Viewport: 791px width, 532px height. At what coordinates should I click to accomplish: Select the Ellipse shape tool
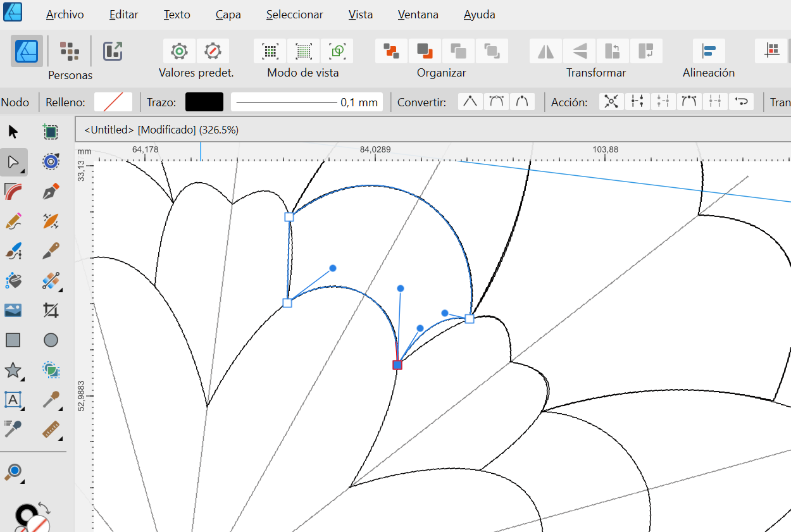(x=51, y=340)
